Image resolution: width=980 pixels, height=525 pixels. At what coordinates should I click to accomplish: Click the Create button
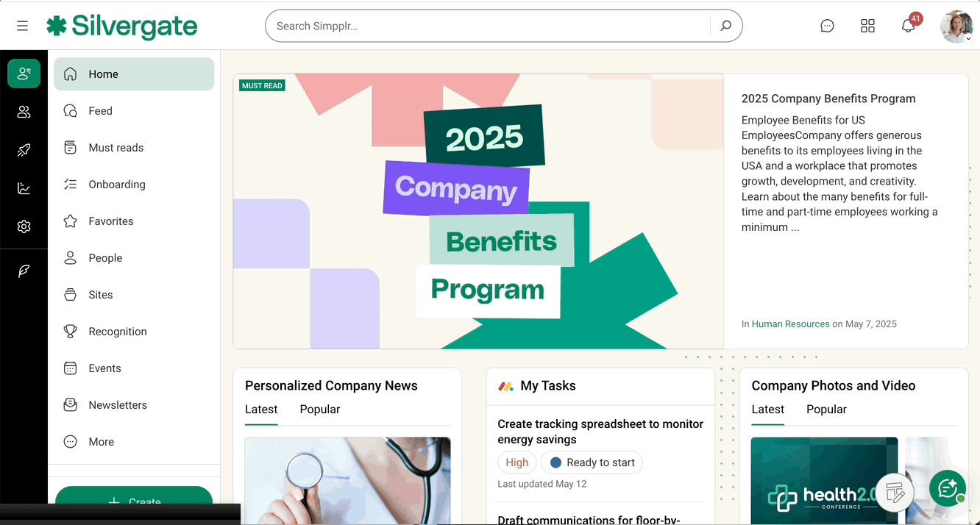[x=134, y=500]
